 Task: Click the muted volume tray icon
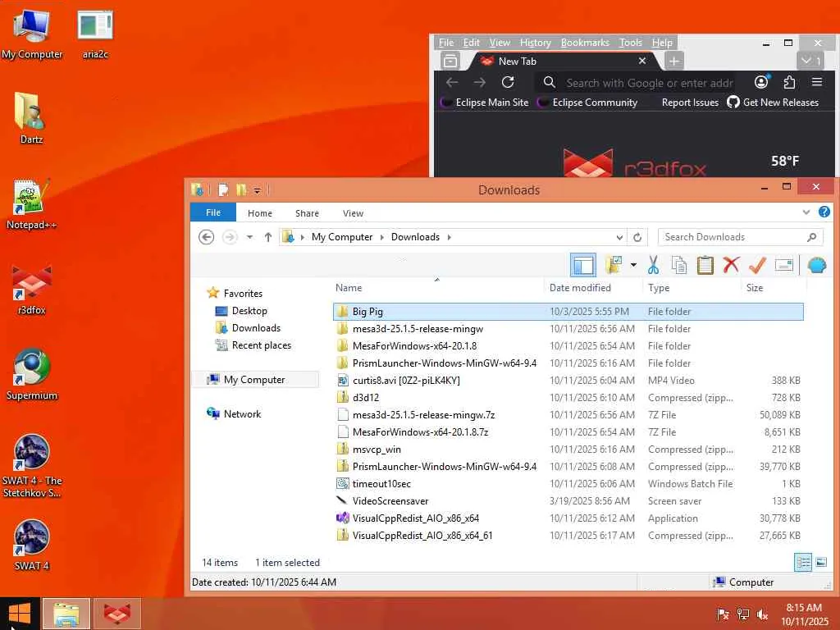point(762,614)
